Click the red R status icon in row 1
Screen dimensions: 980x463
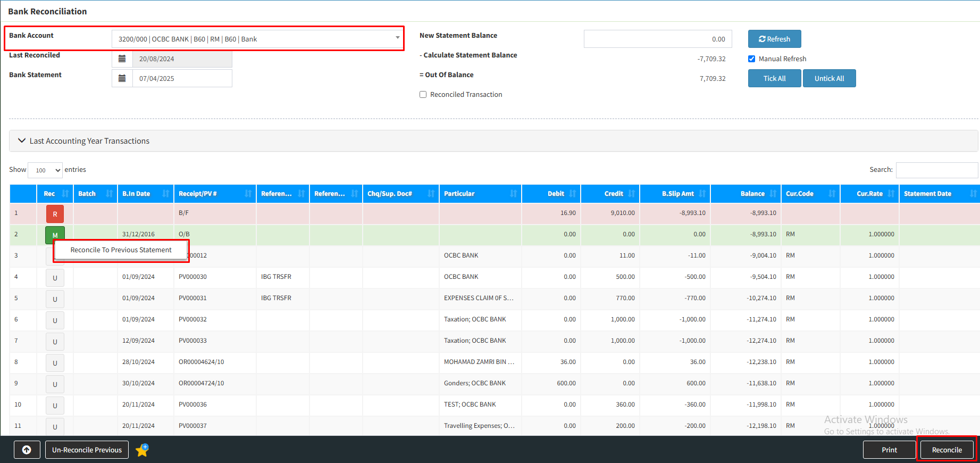[x=55, y=214]
